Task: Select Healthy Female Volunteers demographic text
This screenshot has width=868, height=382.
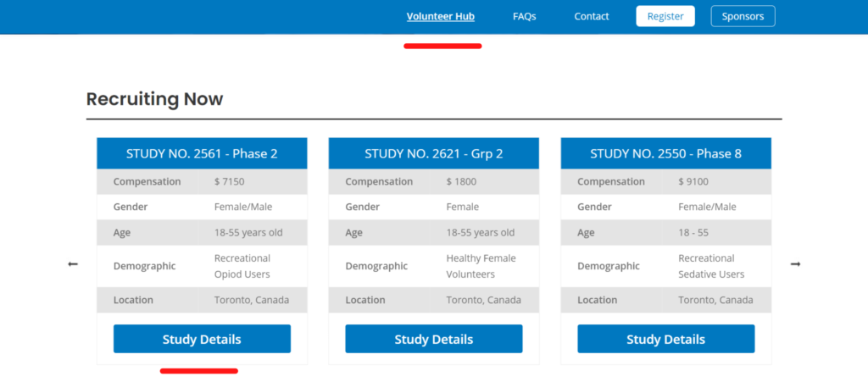Action: point(481,266)
